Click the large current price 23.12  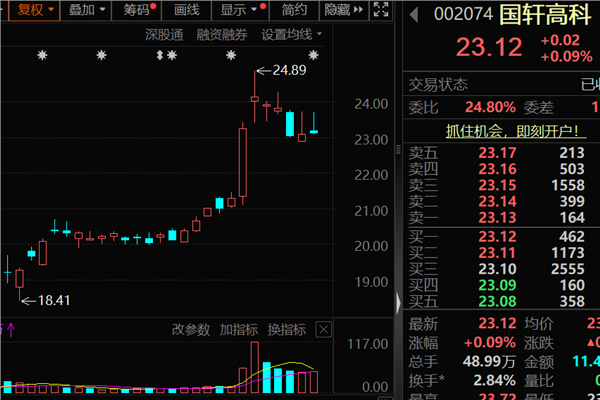point(489,47)
